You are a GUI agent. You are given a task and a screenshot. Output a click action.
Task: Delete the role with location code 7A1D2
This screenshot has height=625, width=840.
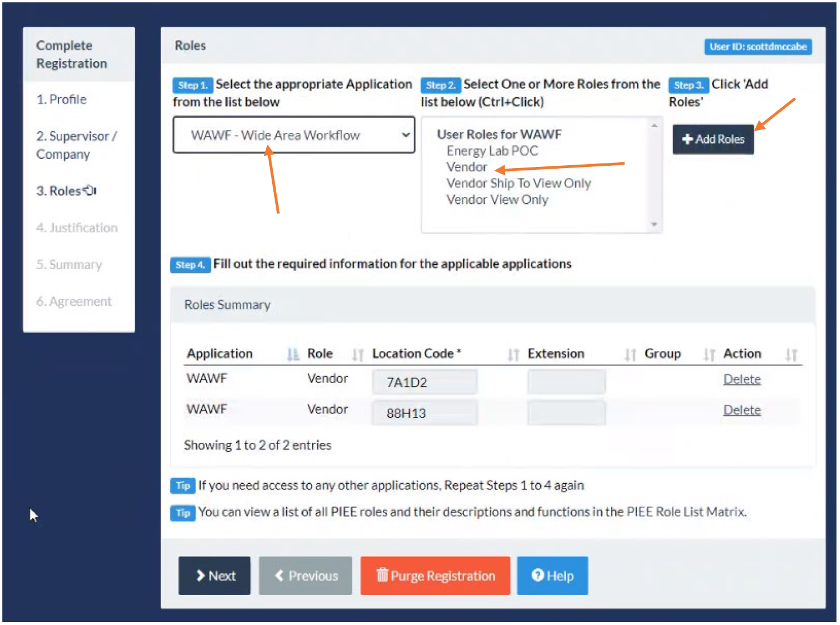point(742,380)
